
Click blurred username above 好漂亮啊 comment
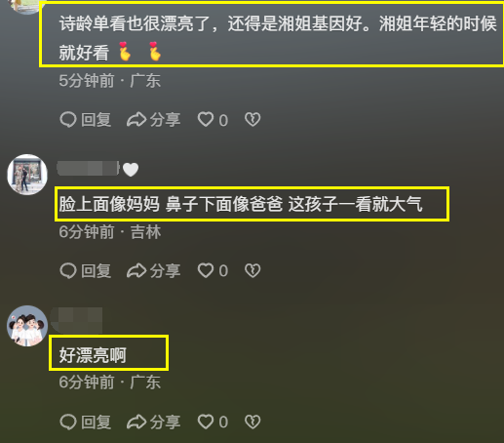(77, 319)
